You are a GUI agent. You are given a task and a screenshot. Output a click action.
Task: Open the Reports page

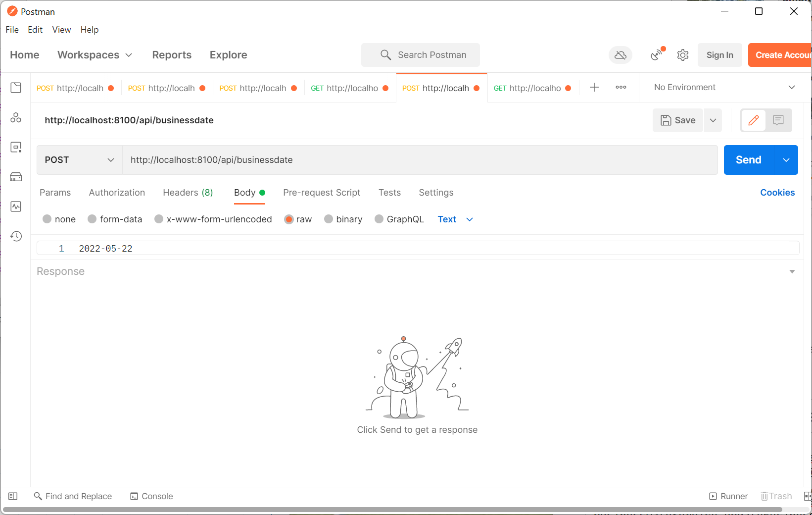[172, 55]
